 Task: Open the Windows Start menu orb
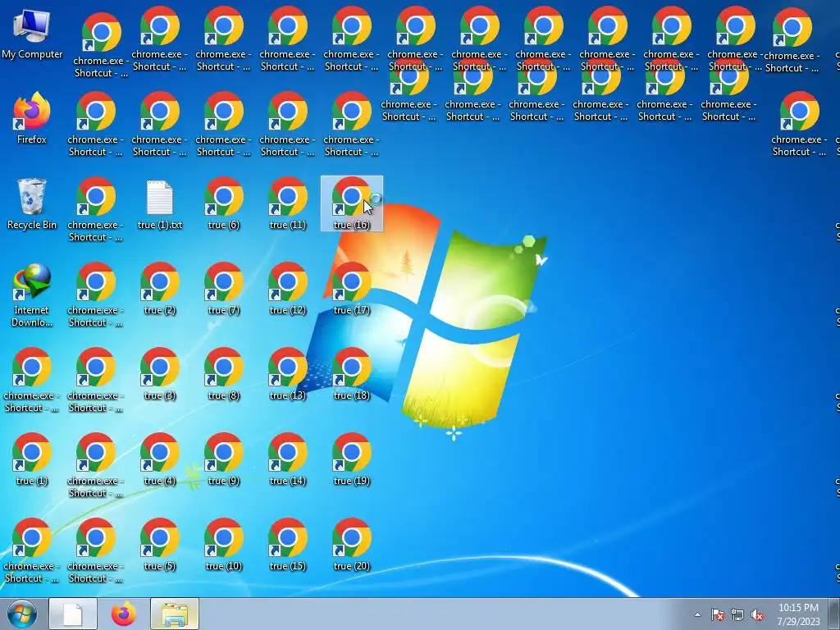tap(22, 614)
